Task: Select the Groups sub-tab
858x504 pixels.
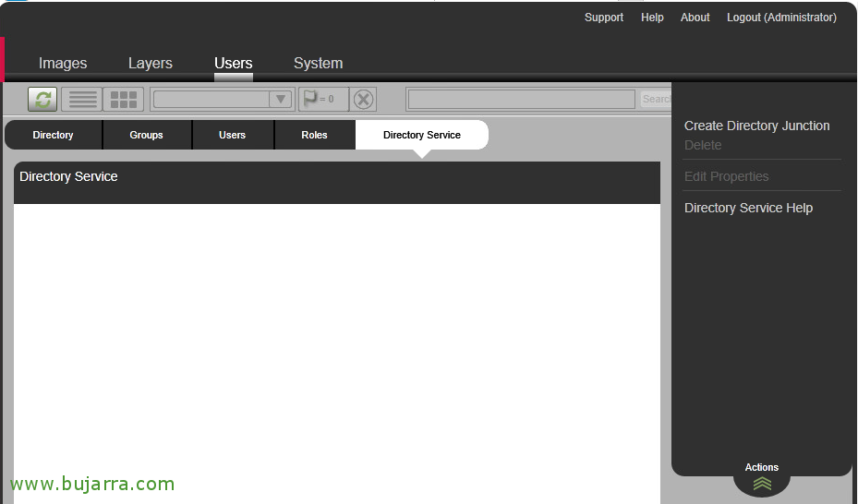Action: 146,135
